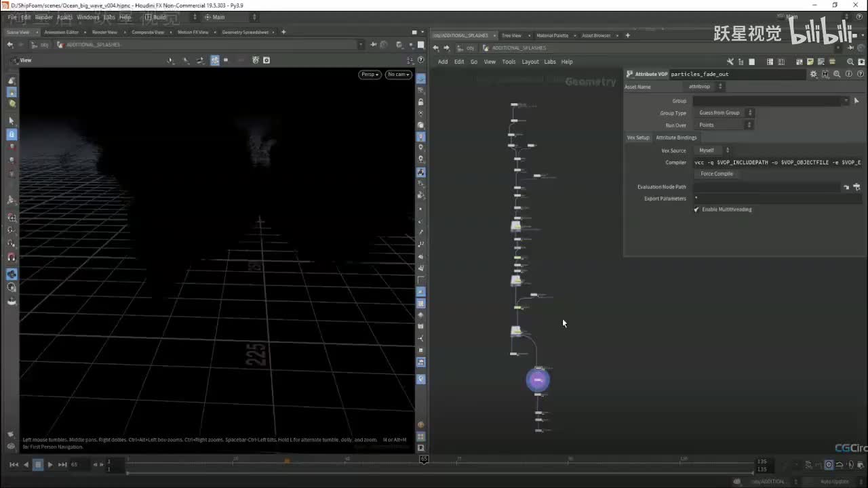This screenshot has width=868, height=488.
Task: Click the Evaluation Node Path chooser icon
Action: coord(857,187)
